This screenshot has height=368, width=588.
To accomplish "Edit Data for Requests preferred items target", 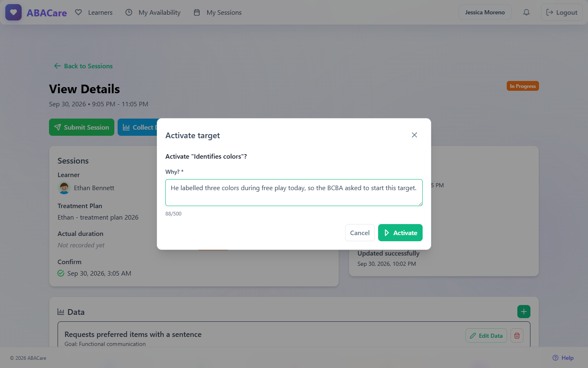I will point(486,336).
